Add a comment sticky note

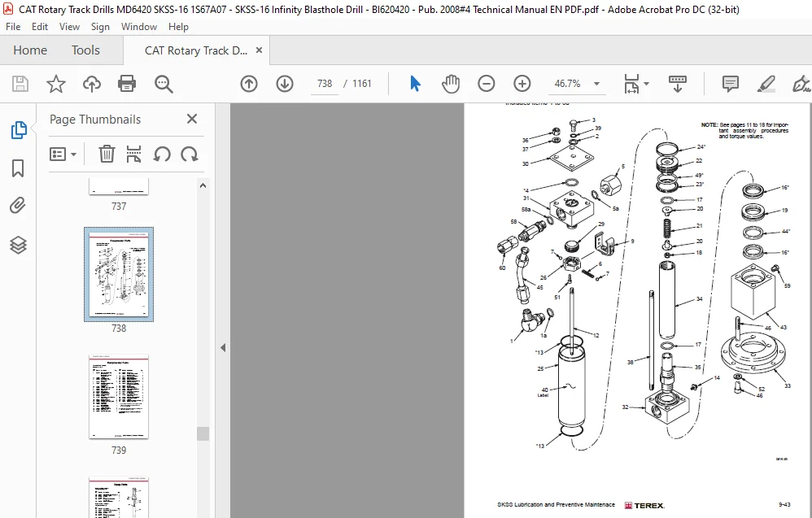coord(730,83)
